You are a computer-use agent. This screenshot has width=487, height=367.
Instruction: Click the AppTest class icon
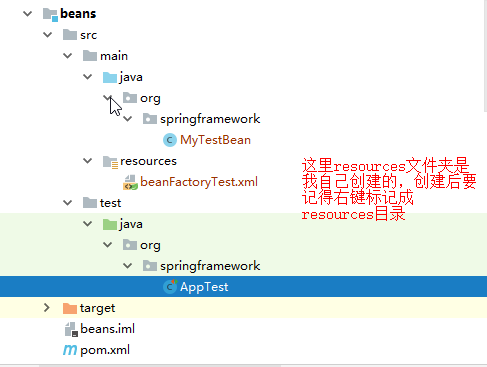170,286
